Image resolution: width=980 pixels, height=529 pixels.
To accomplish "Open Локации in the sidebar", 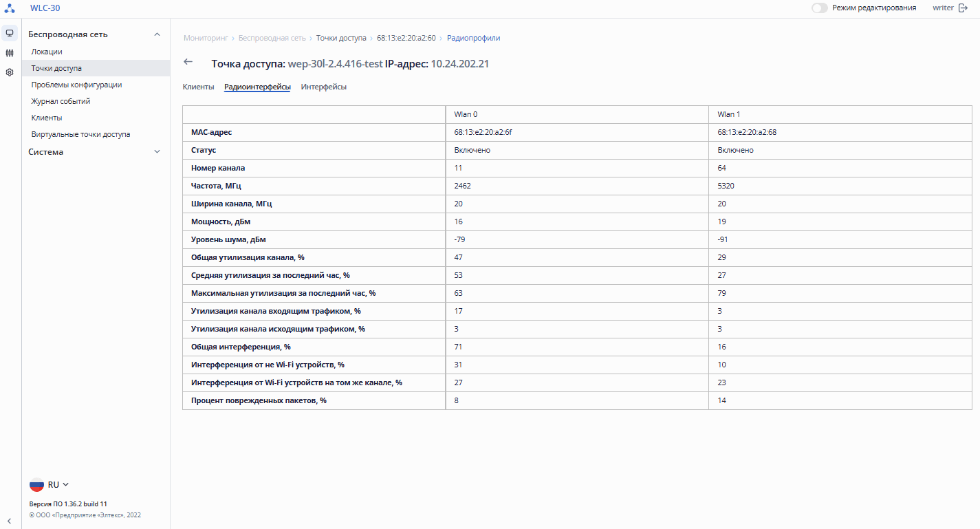I will tap(47, 52).
